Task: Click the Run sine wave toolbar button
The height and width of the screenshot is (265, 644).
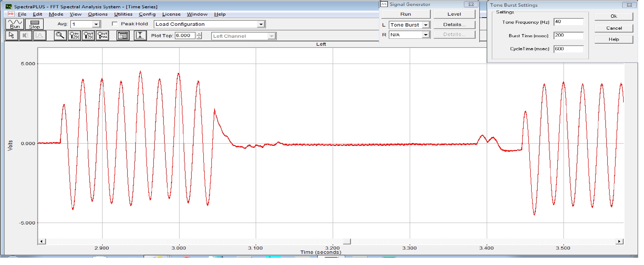Action: [x=15, y=24]
